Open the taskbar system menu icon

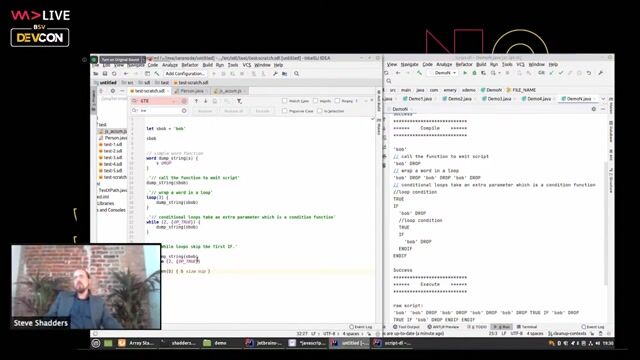pyautogui.click(x=96, y=343)
